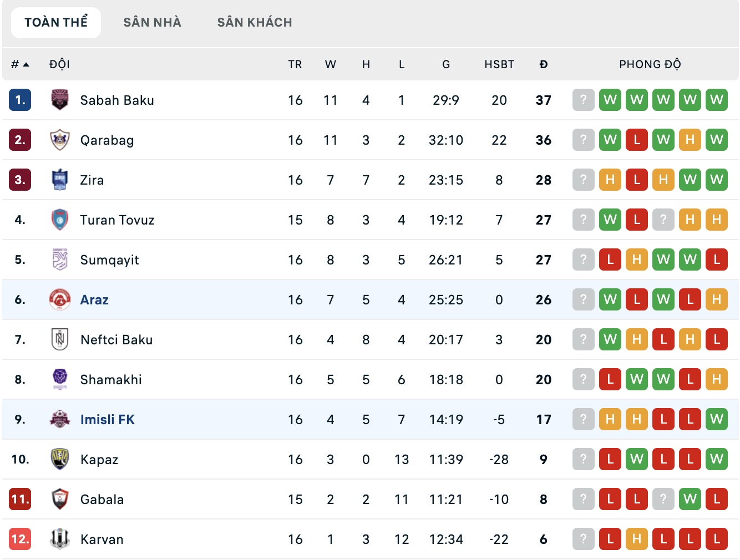Click the Karvan club crest
The width and height of the screenshot is (740, 560).
(59, 539)
